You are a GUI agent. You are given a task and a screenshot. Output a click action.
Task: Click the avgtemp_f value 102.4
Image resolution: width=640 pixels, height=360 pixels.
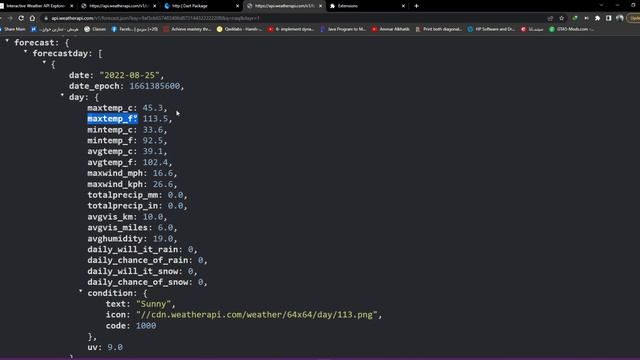click(x=155, y=162)
